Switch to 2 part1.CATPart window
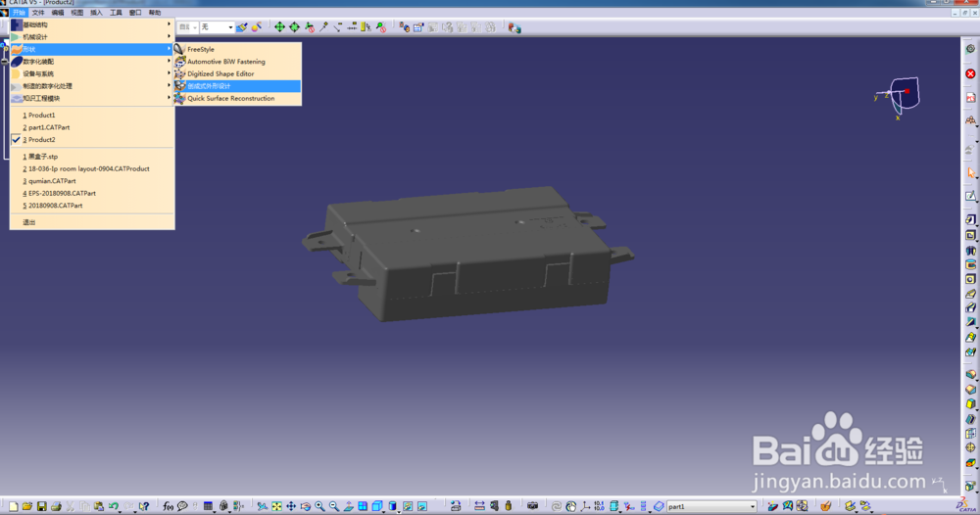 pyautogui.click(x=92, y=127)
